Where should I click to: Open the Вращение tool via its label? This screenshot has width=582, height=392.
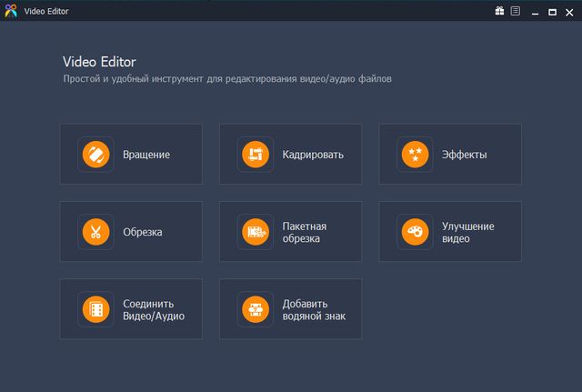pyautogui.click(x=146, y=155)
